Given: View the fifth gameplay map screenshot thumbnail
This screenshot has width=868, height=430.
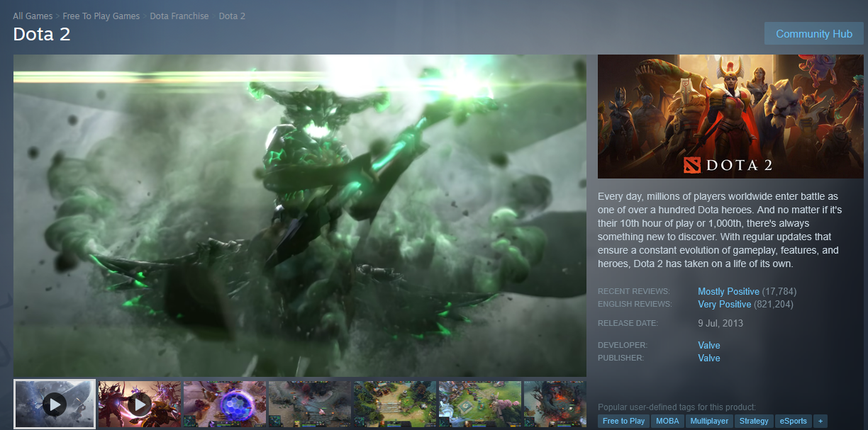Looking at the screenshot, I should [x=395, y=404].
